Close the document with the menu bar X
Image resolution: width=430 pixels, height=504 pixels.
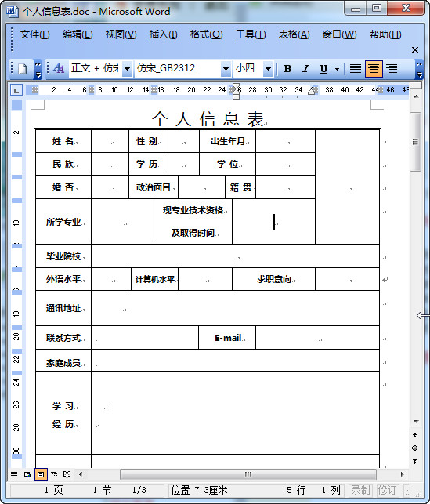(415, 50)
